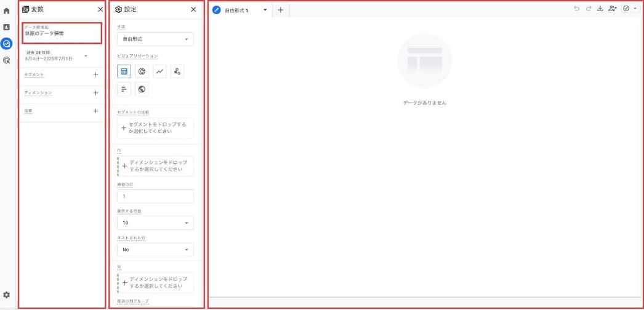This screenshot has width=644, height=310.
Task: Open the Advertising icon in left sidebar
Action: (7, 60)
